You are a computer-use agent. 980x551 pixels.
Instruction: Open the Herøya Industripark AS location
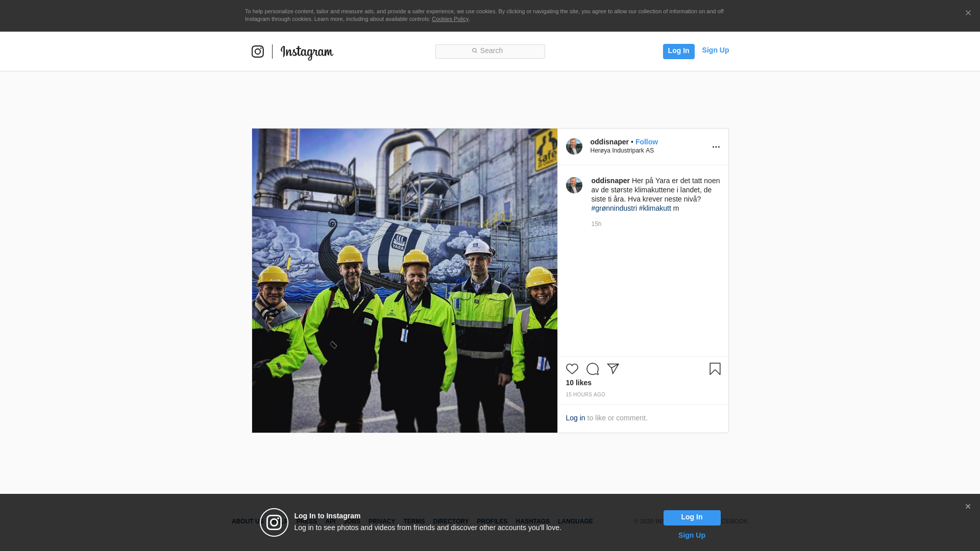click(x=622, y=151)
